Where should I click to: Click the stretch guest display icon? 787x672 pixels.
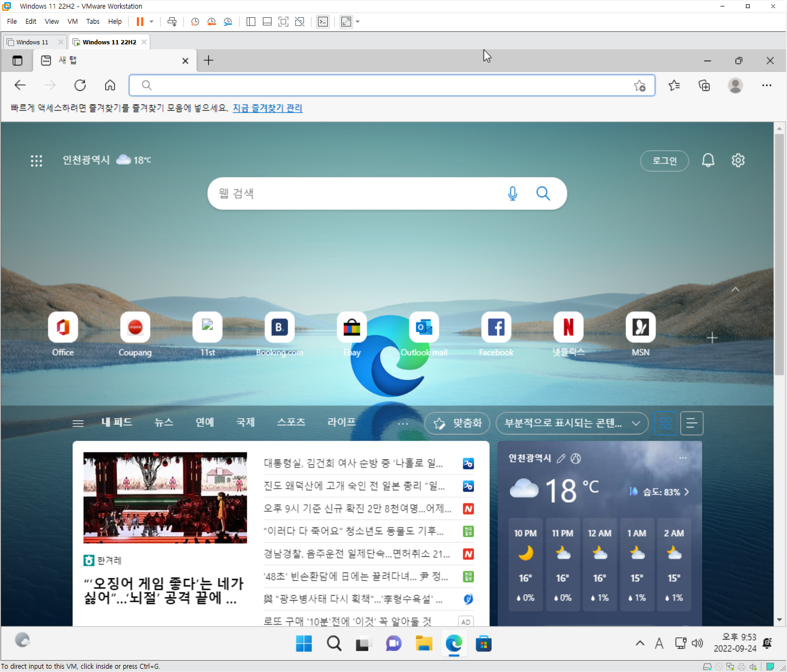(346, 22)
